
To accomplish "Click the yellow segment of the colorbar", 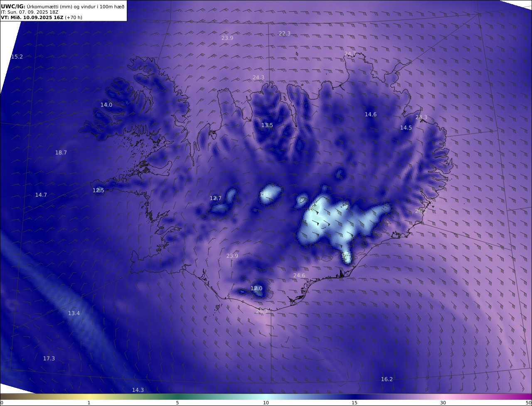I will pyautogui.click(x=89, y=396).
